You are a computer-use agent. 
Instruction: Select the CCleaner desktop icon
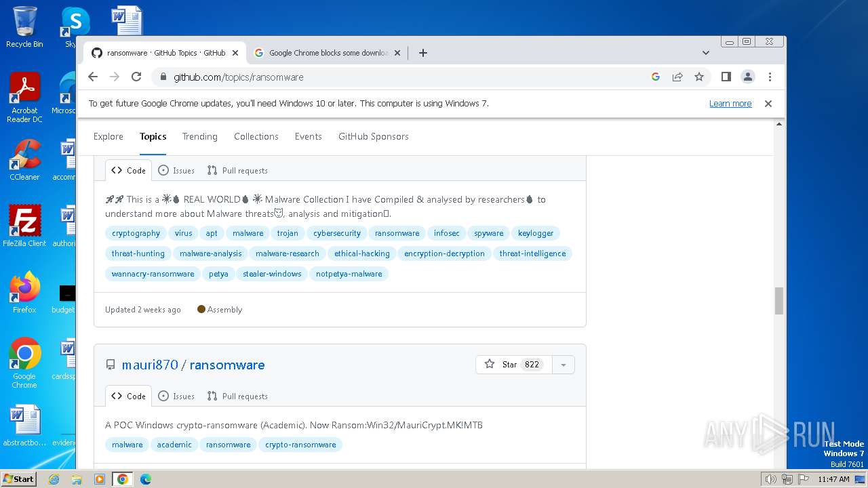[24, 160]
